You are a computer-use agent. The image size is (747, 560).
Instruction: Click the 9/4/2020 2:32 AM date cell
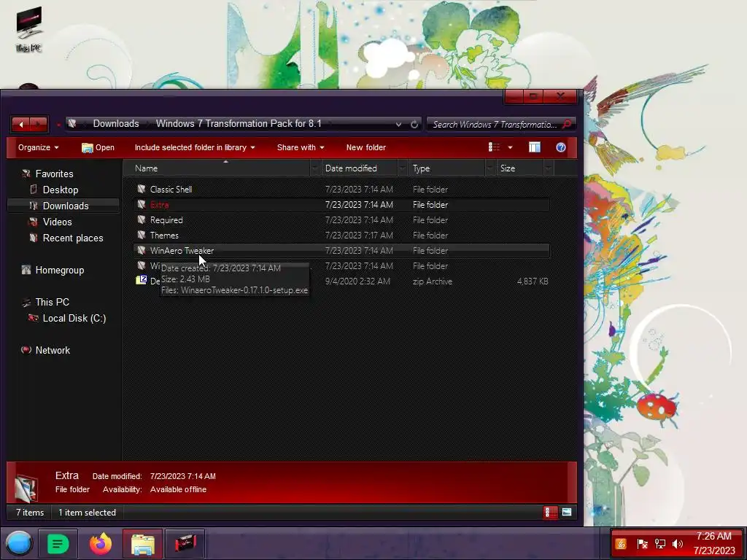(x=357, y=281)
